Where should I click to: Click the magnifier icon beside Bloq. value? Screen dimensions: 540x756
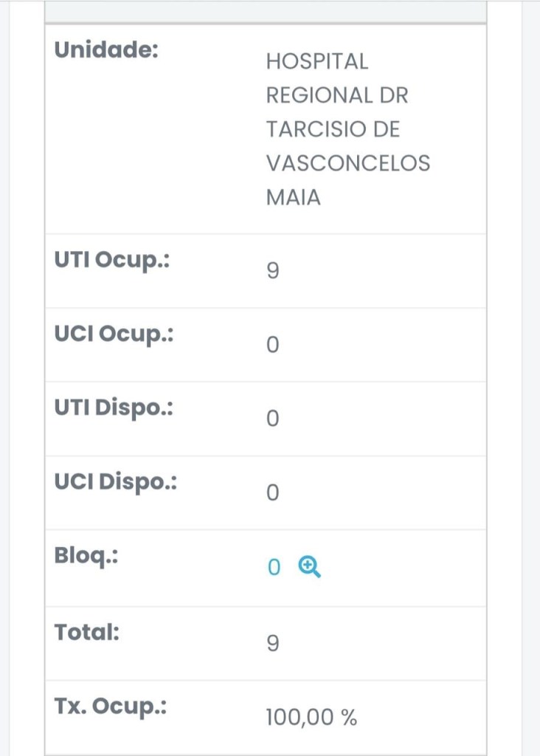(310, 567)
